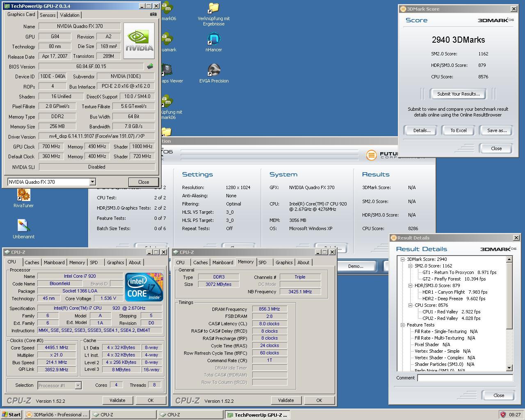Click the Intel Core i7 logo in CPU-Z
Screen dimensions: 525x420
[144, 287]
